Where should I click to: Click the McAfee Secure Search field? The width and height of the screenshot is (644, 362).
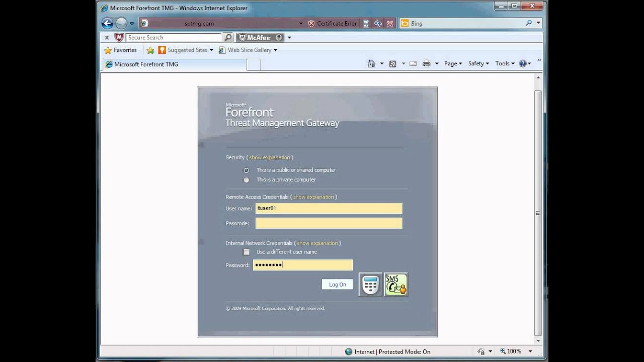pos(174,37)
